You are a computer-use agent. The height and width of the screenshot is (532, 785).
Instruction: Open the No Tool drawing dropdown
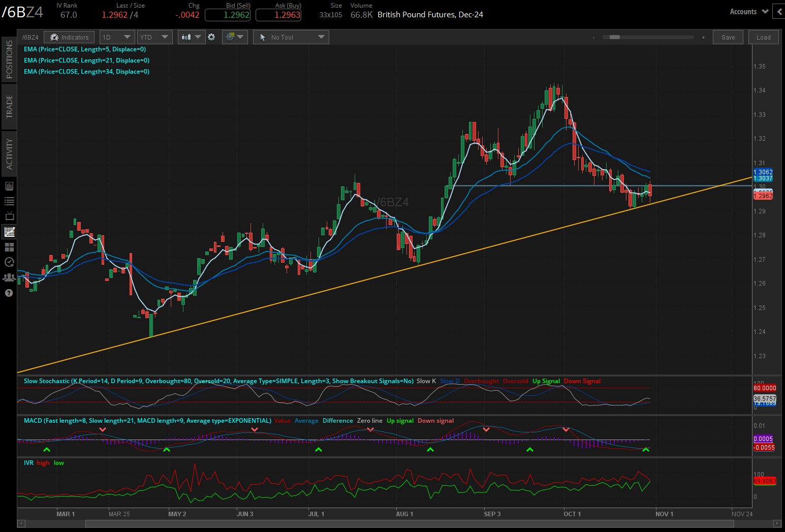tap(291, 37)
